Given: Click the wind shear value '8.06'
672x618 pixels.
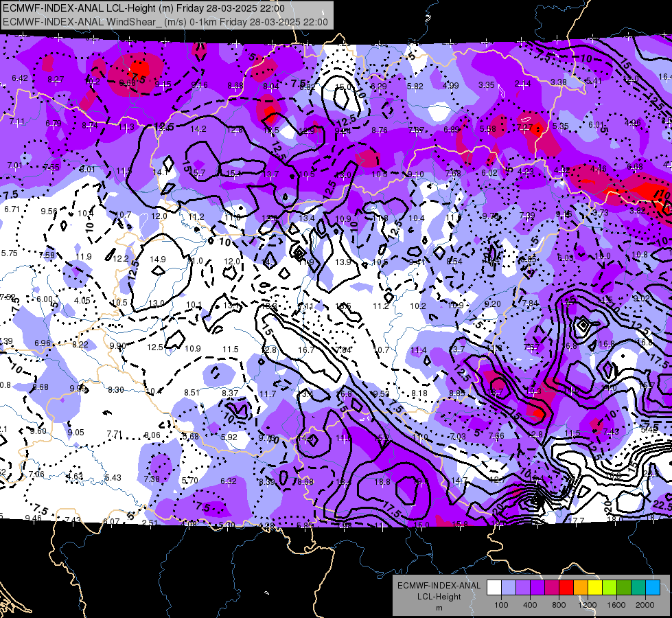Looking at the screenshot, I should (x=152, y=435).
